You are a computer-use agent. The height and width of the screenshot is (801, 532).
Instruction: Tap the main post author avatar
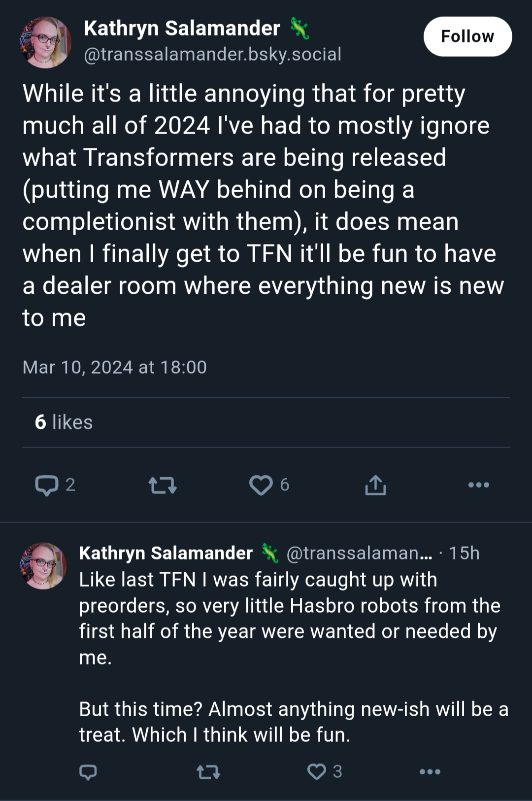coord(45,42)
